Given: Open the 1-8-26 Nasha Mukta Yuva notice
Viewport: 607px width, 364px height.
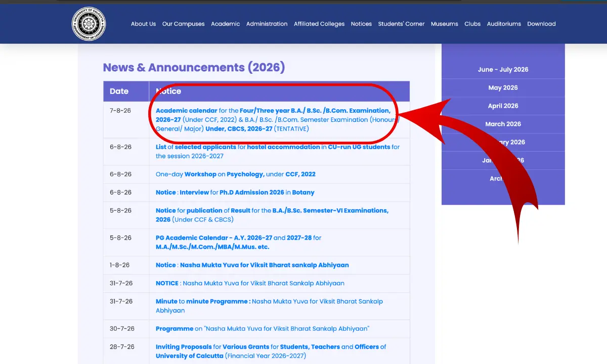Looking at the screenshot, I should [x=252, y=265].
